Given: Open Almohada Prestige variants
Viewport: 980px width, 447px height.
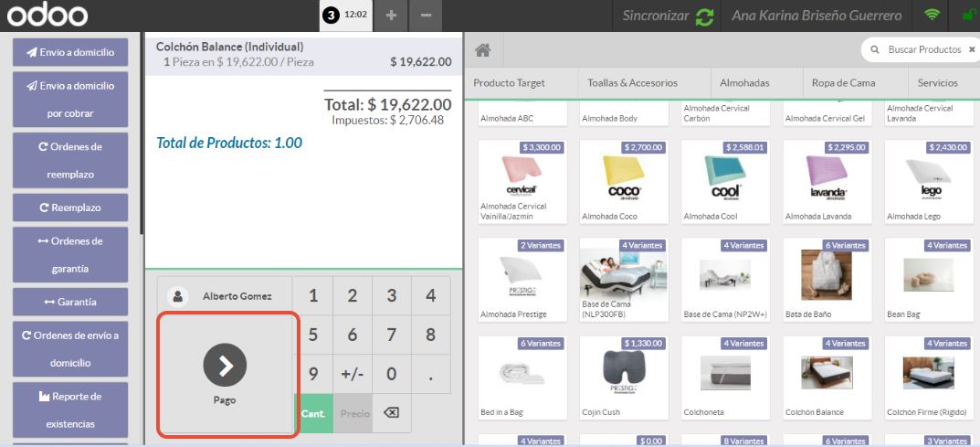Looking at the screenshot, I should pyautogui.click(x=522, y=280).
